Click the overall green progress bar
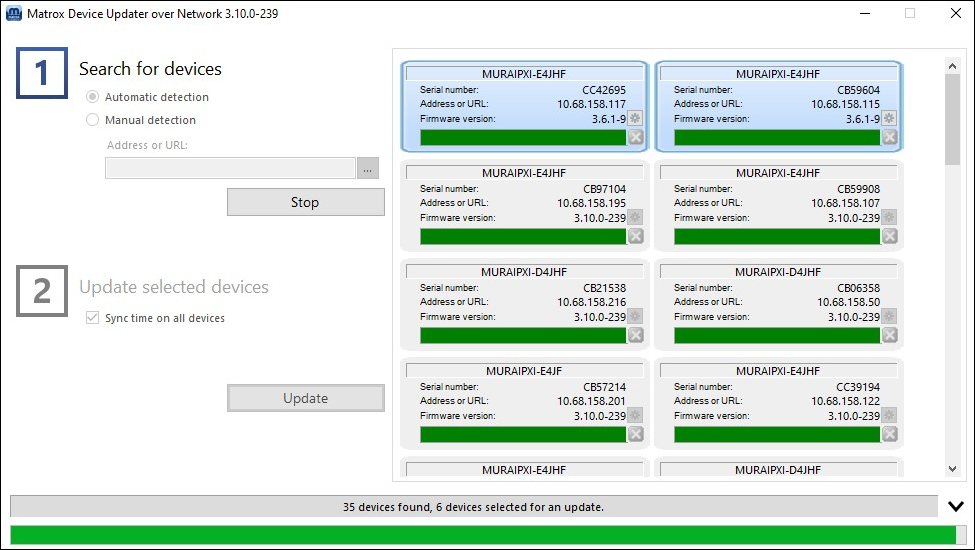The height and width of the screenshot is (550, 975). coord(480,535)
